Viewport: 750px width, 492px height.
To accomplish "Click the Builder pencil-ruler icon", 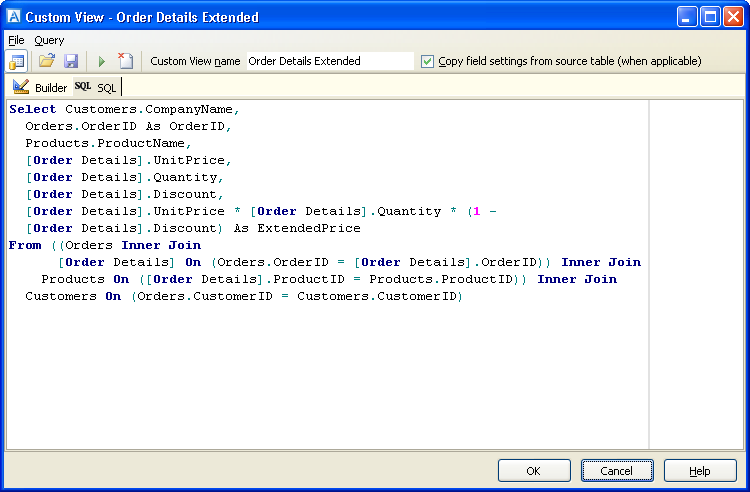I will coord(21,87).
